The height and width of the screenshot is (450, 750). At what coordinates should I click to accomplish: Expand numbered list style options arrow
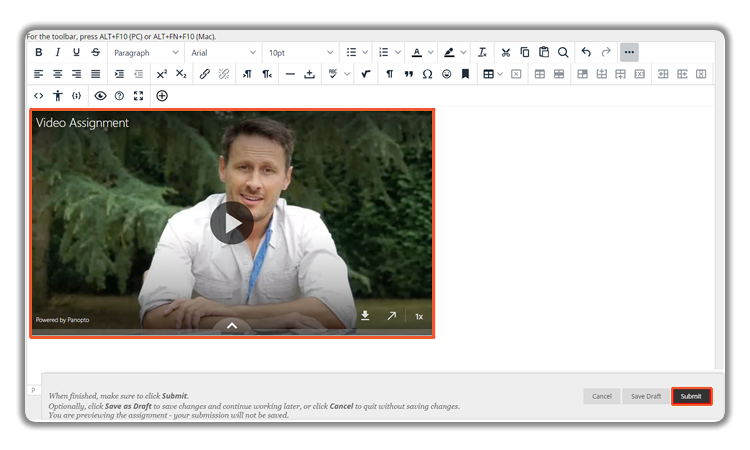point(397,52)
